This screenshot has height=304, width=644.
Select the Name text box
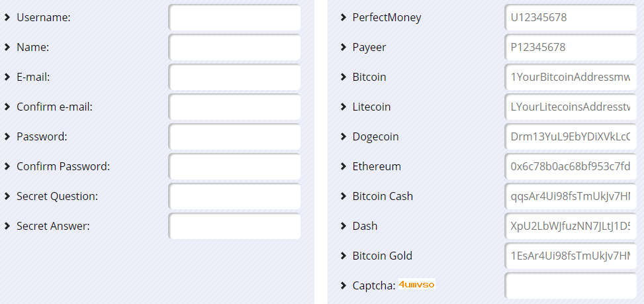click(x=234, y=47)
